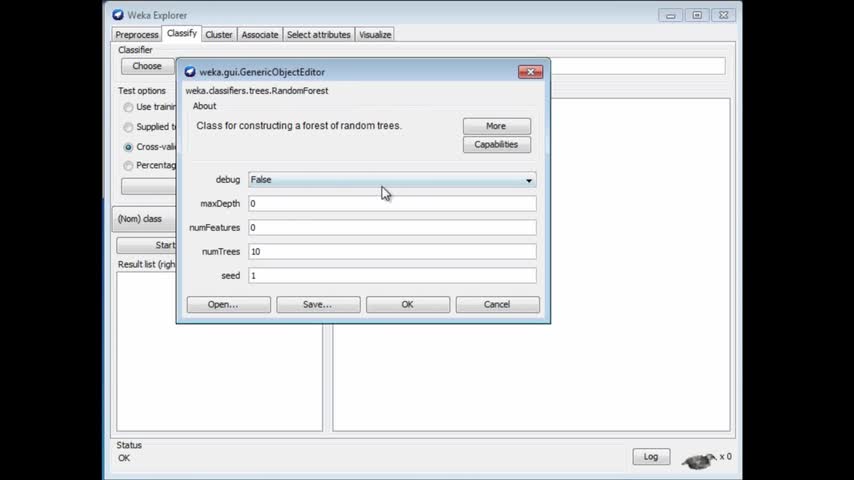Viewport: 854px width, 480px height.
Task: Select the Percentage split radio option
Action: pyautogui.click(x=128, y=166)
